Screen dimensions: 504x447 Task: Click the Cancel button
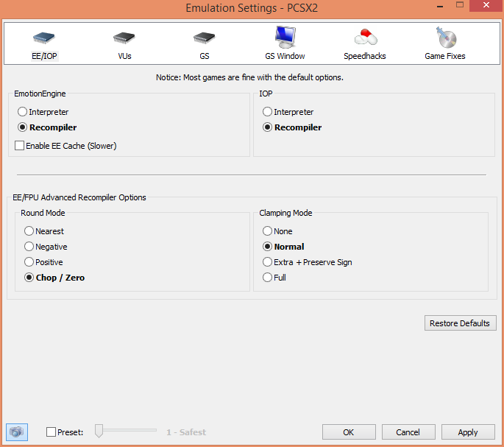tap(408, 432)
